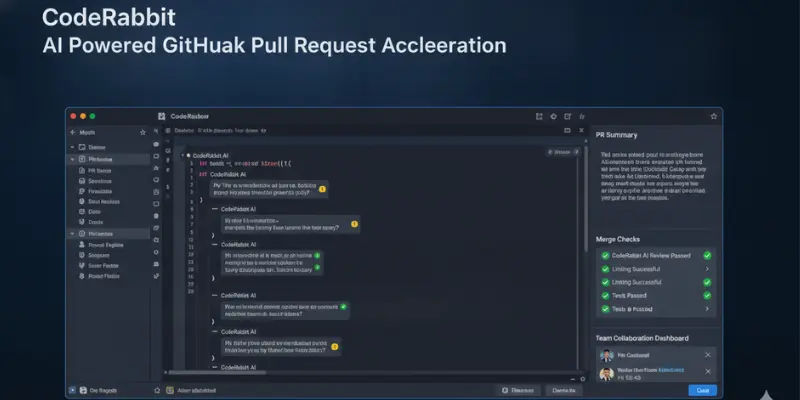Image resolution: width=800 pixels, height=400 pixels.
Task: Click the CodeRabbit title text in the title bar
Action: (x=190, y=116)
